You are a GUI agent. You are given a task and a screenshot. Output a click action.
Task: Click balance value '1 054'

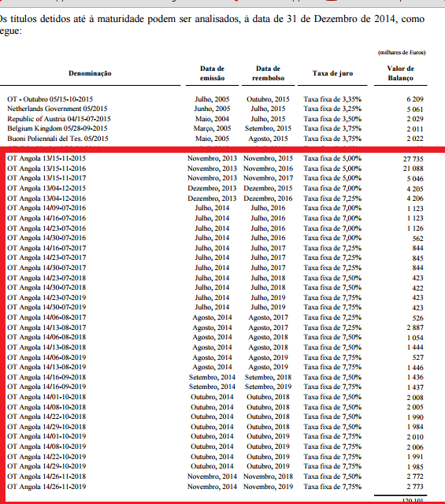pos(415,338)
